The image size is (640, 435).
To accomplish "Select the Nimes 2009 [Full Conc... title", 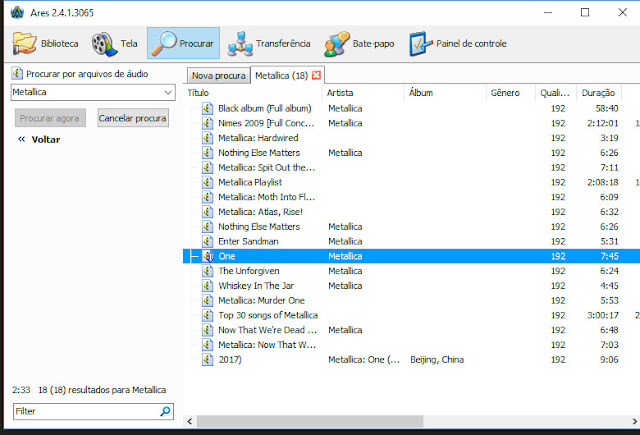I will tap(266, 123).
